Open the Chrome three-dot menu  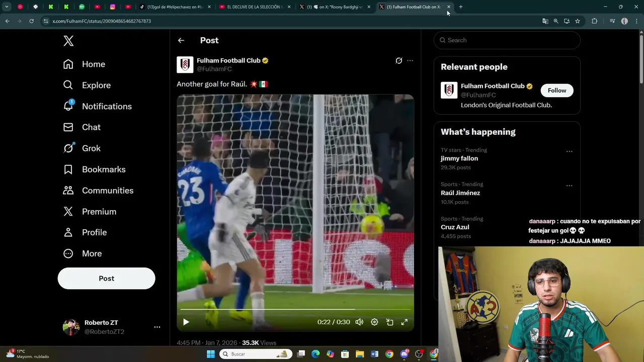tap(636, 21)
